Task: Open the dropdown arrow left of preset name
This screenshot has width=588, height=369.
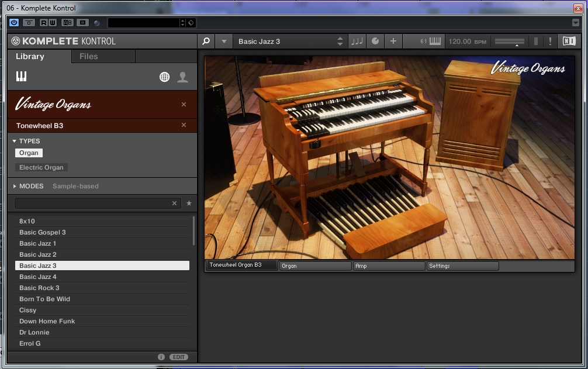Action: point(224,42)
